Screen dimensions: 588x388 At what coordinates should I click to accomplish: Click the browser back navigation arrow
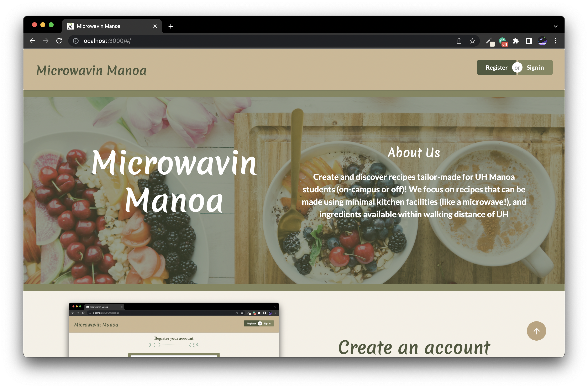click(33, 41)
